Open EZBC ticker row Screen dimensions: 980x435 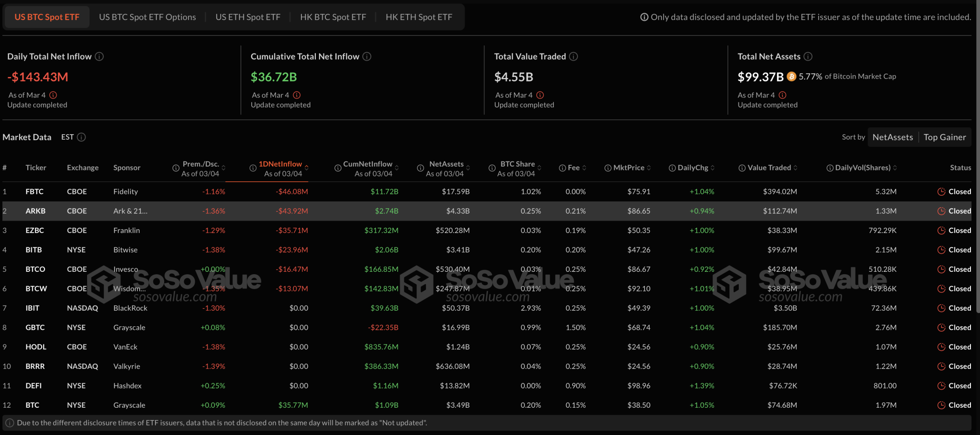click(x=487, y=231)
